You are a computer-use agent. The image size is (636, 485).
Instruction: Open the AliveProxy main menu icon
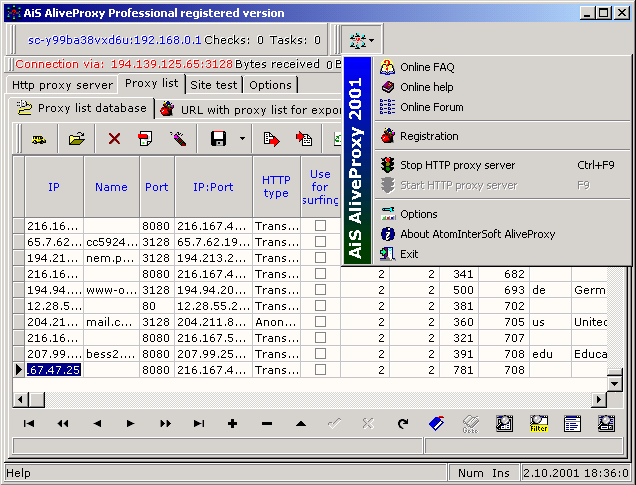361,40
